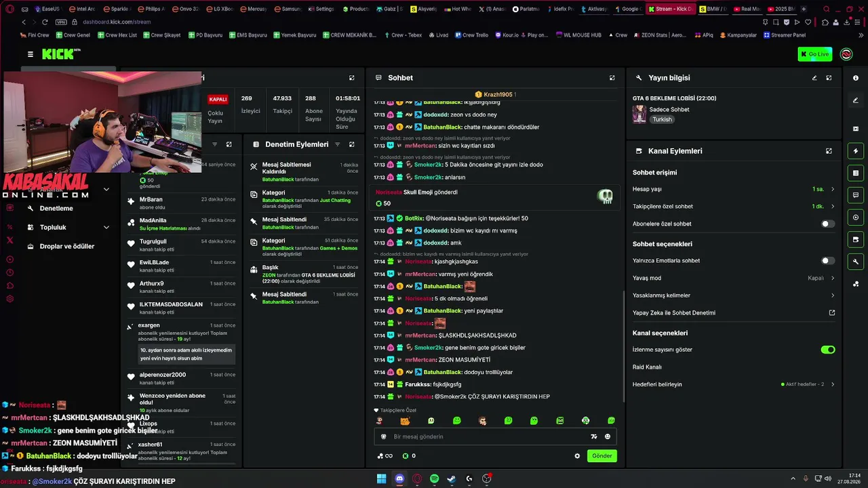Click the 47.933 Takipçi stat
This screenshot has width=868, height=488.
click(282, 104)
